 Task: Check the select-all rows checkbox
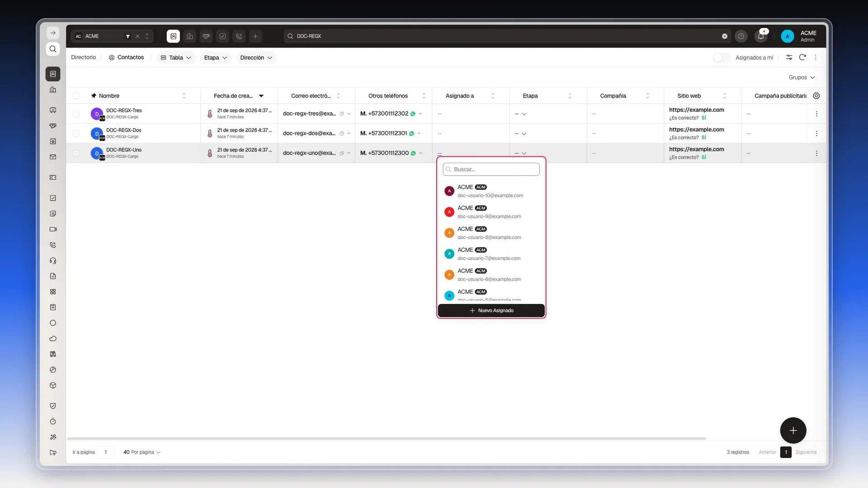click(76, 96)
